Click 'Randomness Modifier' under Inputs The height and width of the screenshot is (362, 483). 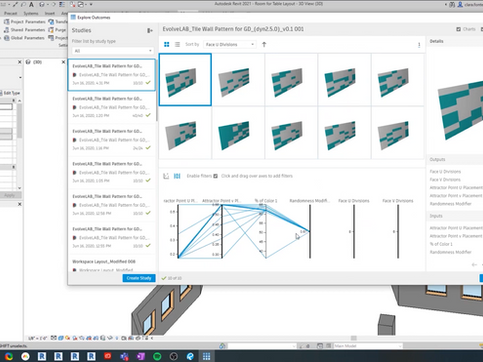point(450,252)
